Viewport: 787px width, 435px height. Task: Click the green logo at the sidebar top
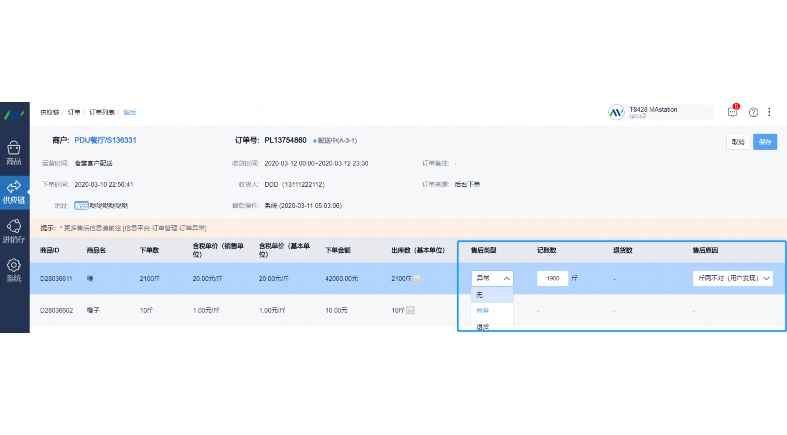pos(14,115)
